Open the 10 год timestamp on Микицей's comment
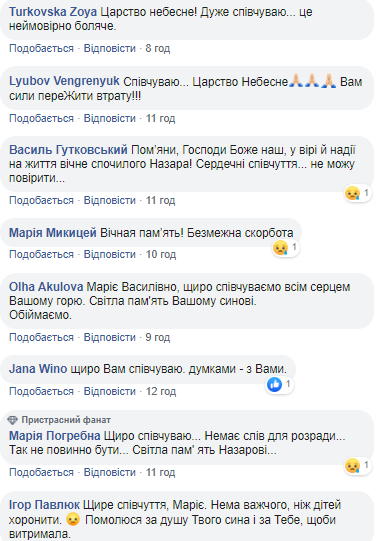Image resolution: width=390 pixels, height=541 pixels. [160, 254]
